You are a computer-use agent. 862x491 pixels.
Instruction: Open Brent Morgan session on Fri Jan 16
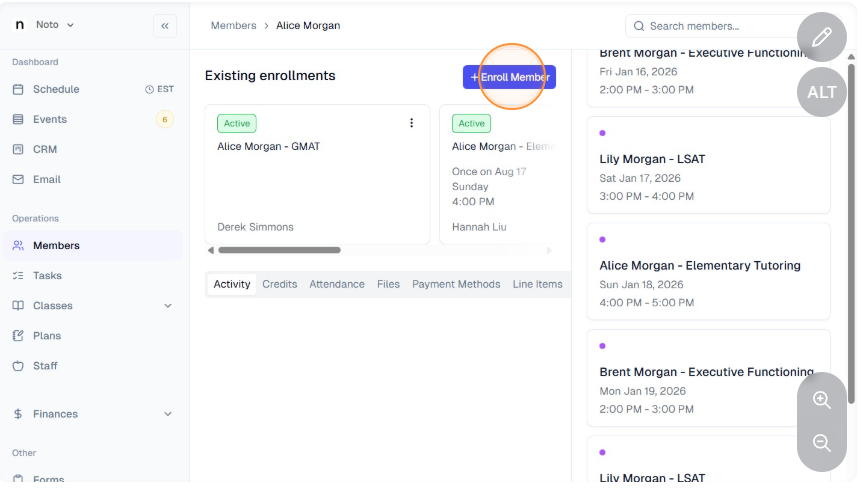point(709,78)
